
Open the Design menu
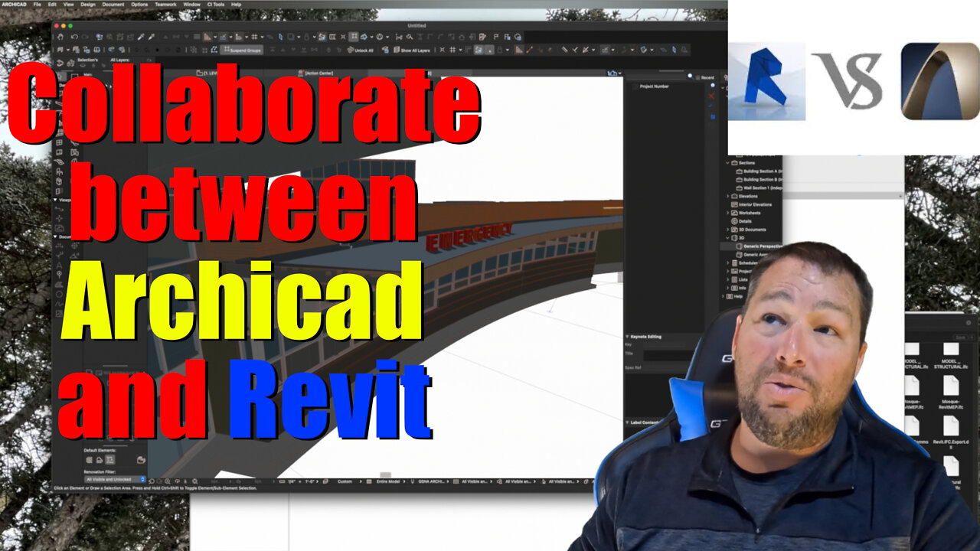point(88,5)
